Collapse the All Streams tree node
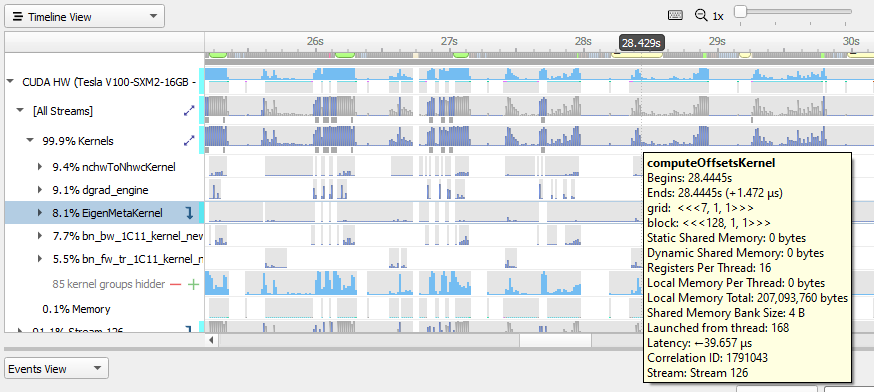The width and height of the screenshot is (874, 392). click(x=21, y=111)
